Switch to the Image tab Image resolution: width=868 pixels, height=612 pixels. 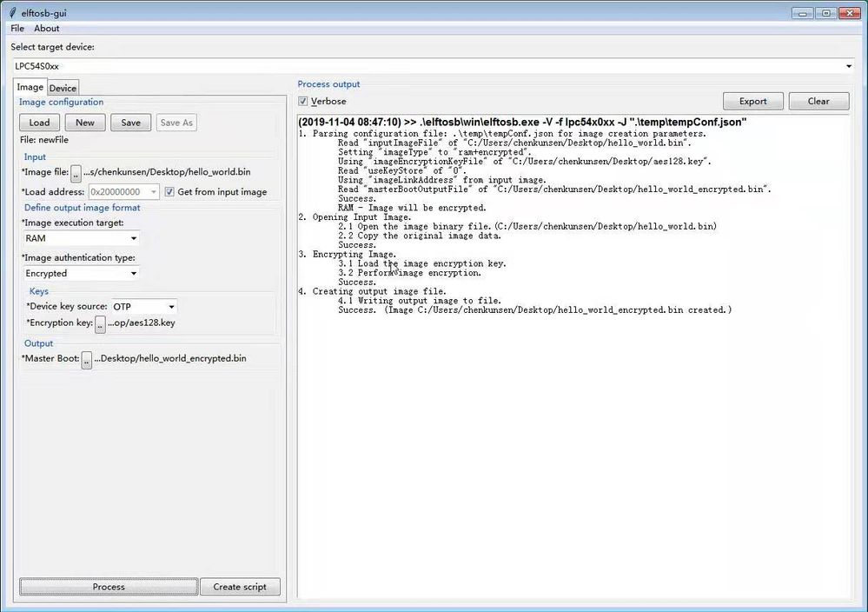(30, 87)
